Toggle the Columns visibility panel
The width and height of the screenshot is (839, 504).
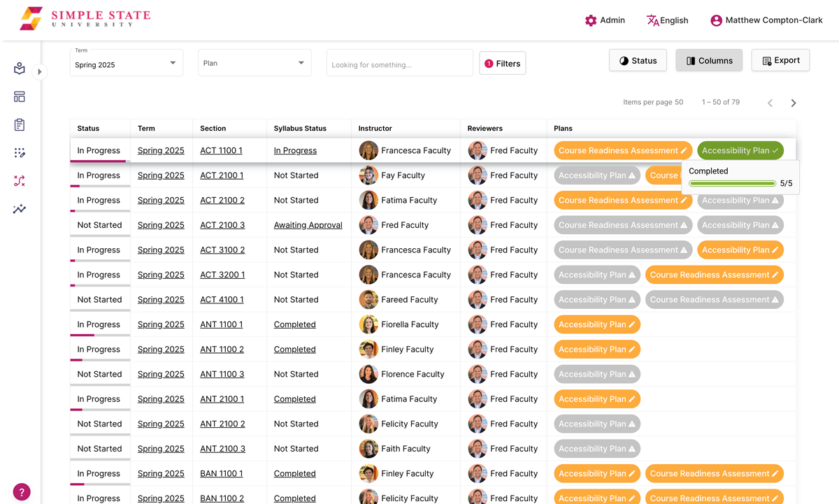(708, 60)
